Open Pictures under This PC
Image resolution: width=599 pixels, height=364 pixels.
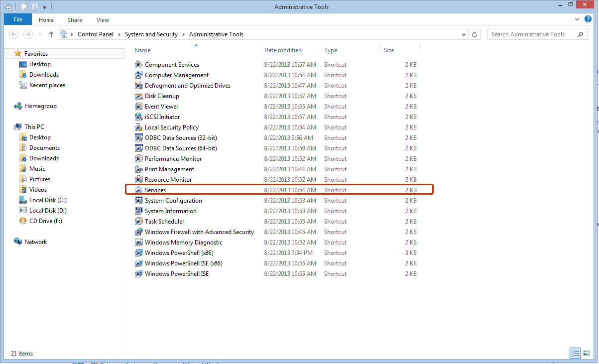click(x=40, y=179)
